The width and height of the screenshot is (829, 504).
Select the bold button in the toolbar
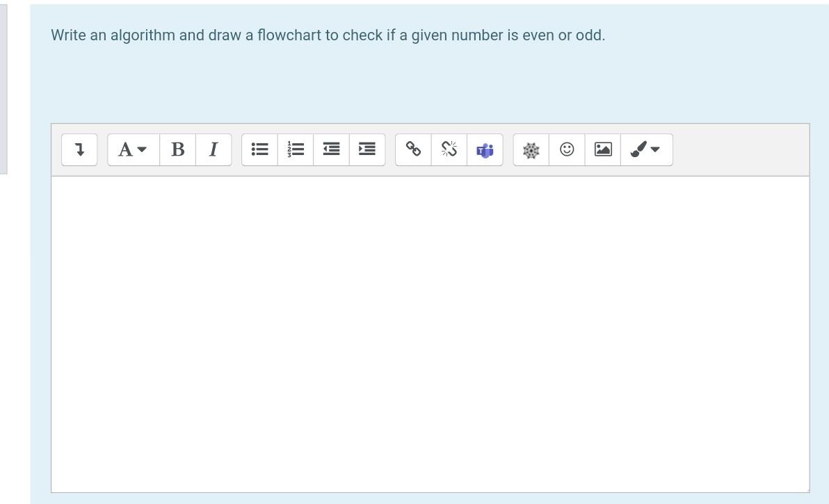(x=178, y=149)
